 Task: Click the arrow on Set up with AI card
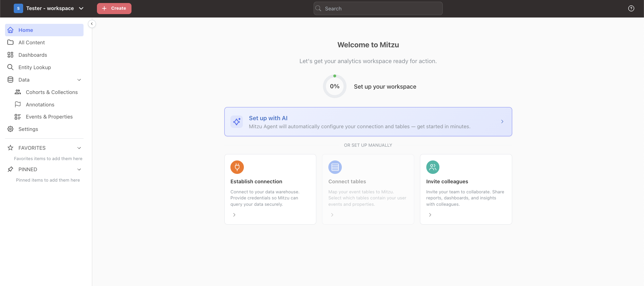pyautogui.click(x=502, y=122)
